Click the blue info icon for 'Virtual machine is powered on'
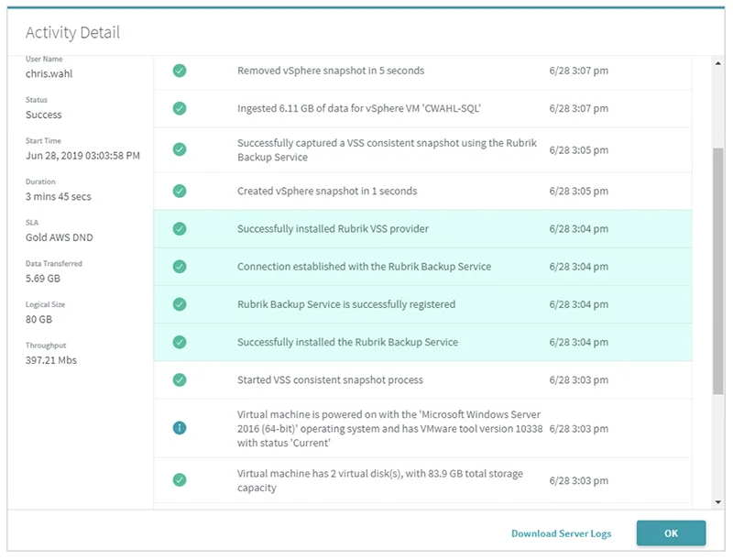 pyautogui.click(x=180, y=428)
